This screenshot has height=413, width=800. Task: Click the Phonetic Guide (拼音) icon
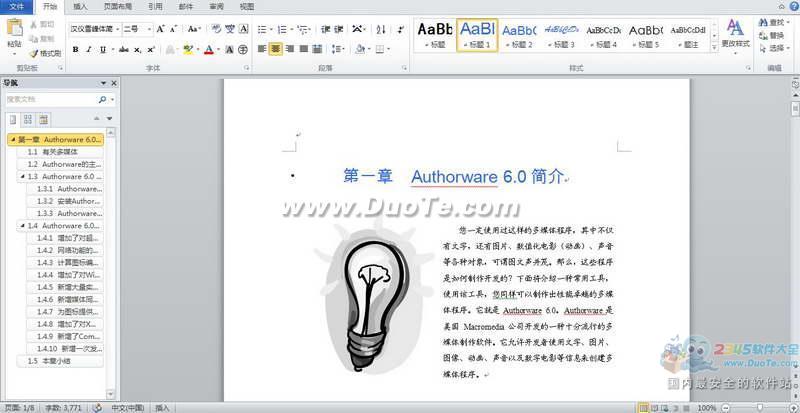(x=230, y=29)
